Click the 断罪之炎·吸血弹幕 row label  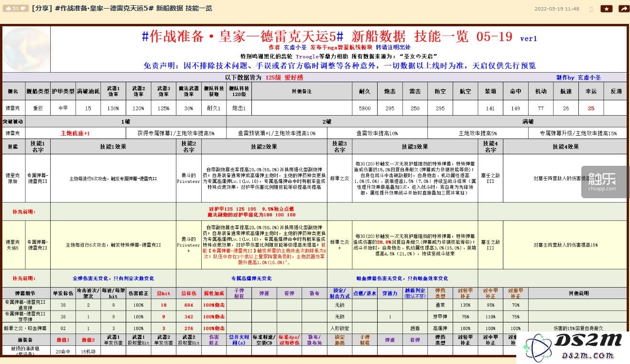pos(26,328)
